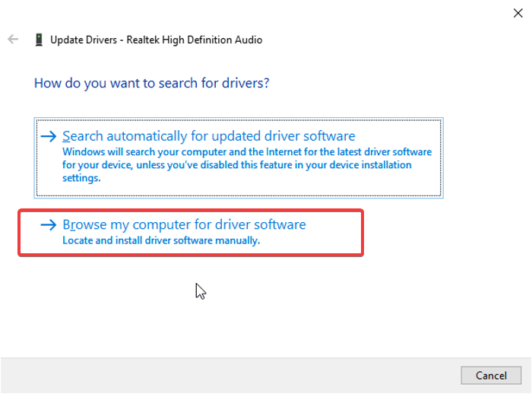Click the blue arrow beside Search automatically
Image resolution: width=532 pixels, height=394 pixels.
[49, 137]
